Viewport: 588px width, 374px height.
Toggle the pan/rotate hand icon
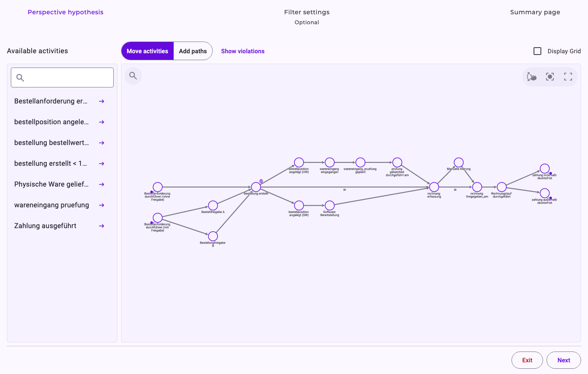coord(532,77)
